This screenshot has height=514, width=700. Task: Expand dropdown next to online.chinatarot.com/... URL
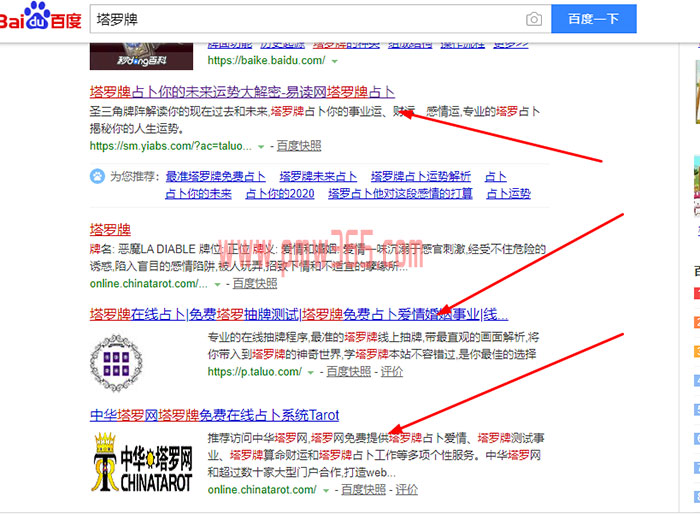217,284
